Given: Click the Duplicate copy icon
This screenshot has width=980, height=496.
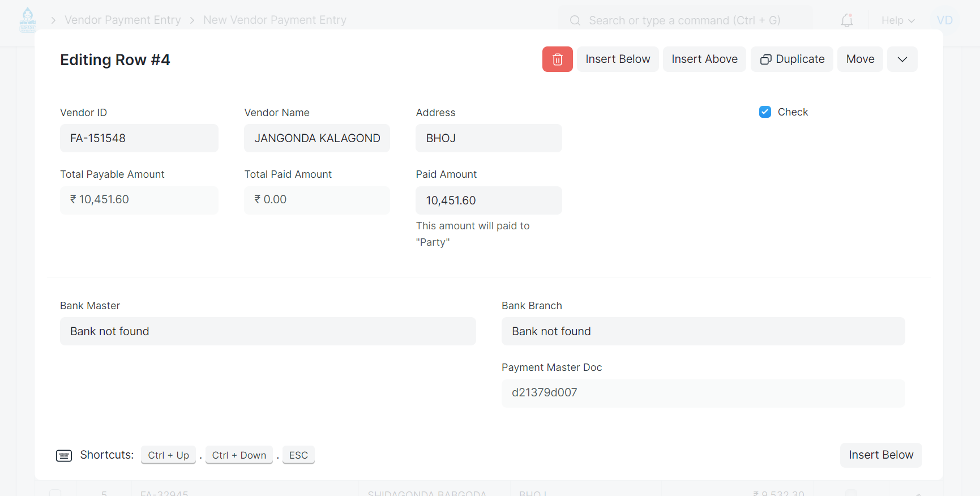Looking at the screenshot, I should point(766,59).
